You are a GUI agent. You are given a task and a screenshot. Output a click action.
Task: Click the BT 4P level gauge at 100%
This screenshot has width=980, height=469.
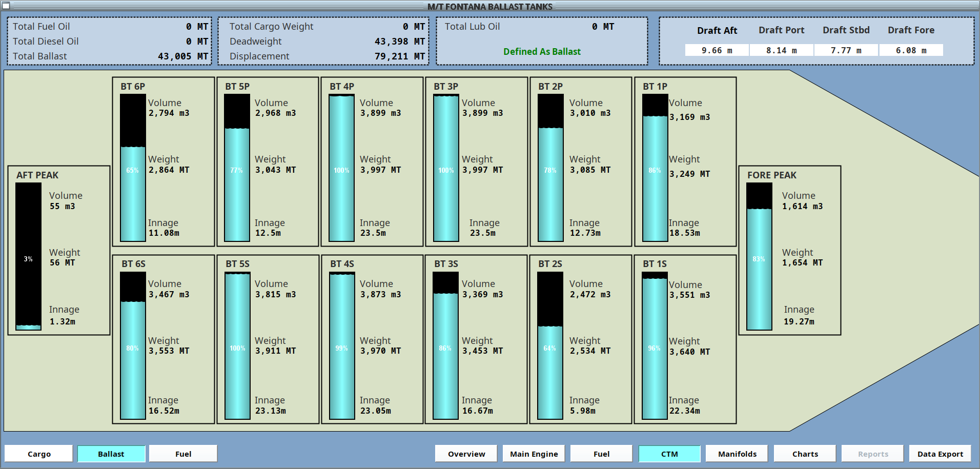(341, 168)
